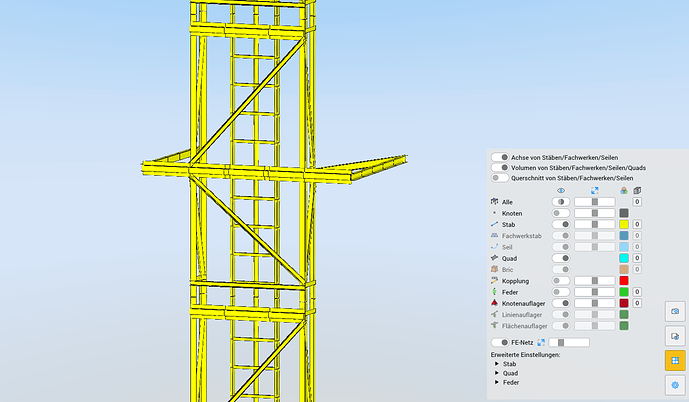The image size is (689, 402).
Task: Click the highlighted orange grid display button
Action: coord(675,361)
